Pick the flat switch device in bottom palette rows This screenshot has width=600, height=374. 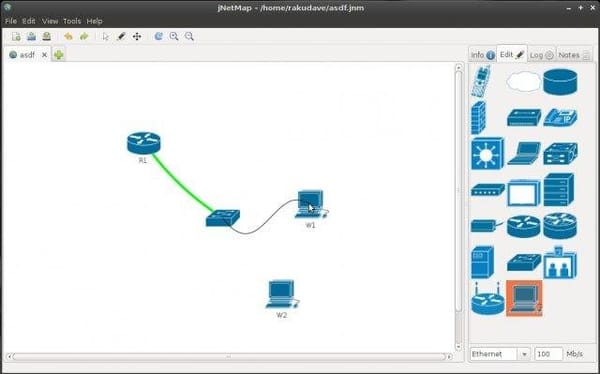coord(524,262)
